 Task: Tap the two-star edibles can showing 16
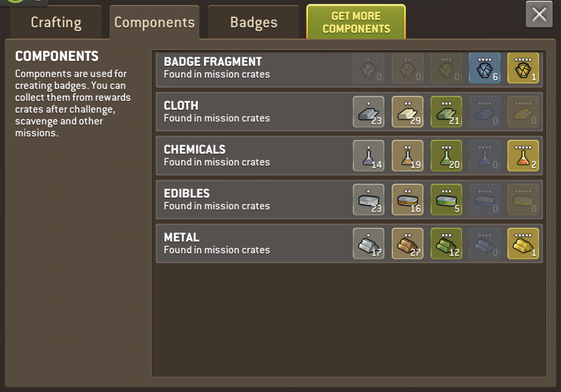click(408, 200)
